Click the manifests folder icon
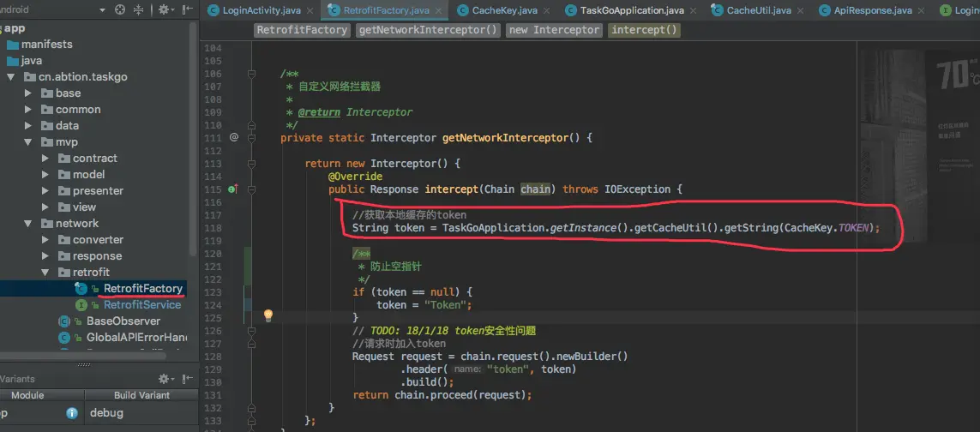The image size is (980, 432). coord(13,45)
